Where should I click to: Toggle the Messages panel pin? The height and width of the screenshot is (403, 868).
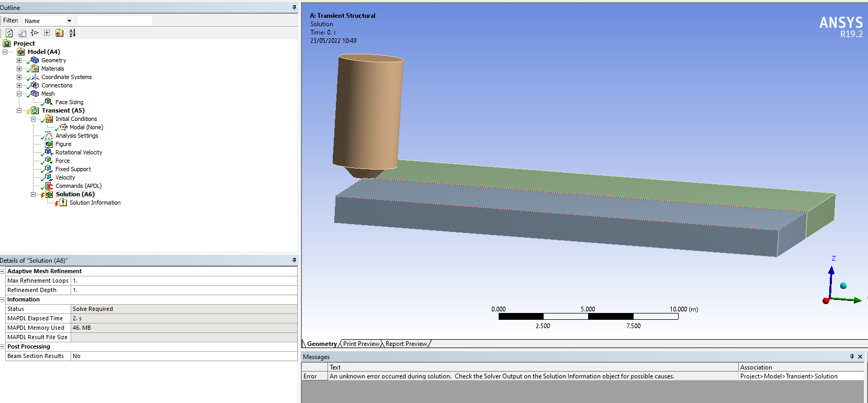pos(852,356)
